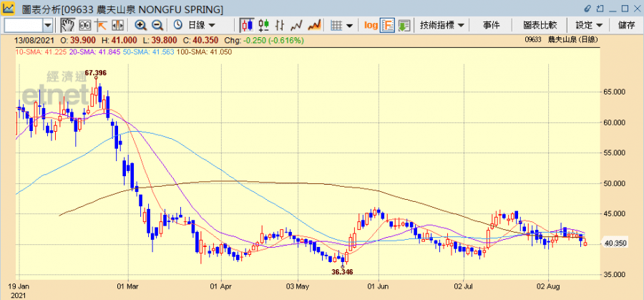Switch to OHLC bar chart type
The height and width of the screenshot is (300, 644).
[263, 25]
